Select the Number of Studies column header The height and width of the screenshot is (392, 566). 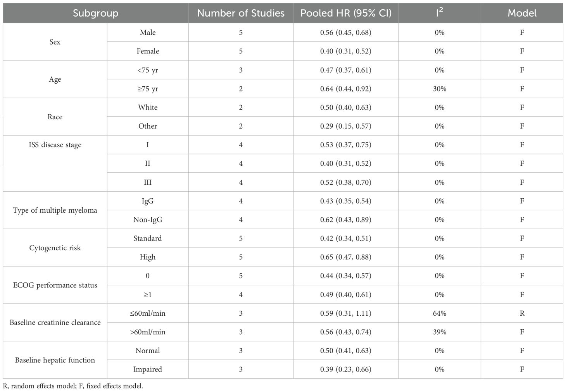point(241,13)
